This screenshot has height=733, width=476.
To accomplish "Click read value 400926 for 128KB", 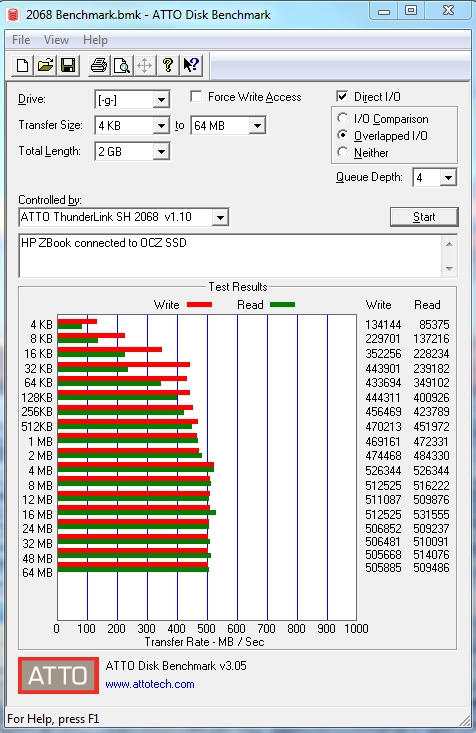I will point(431,398).
